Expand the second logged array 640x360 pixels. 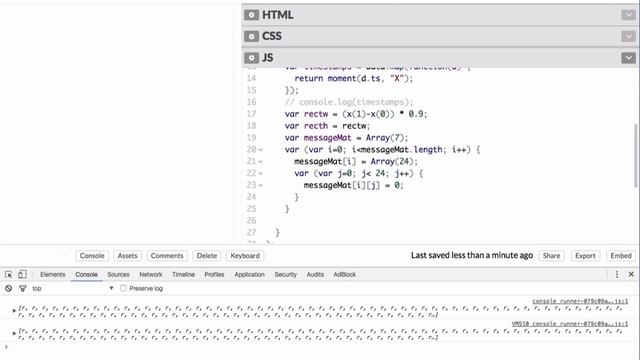[14, 333]
